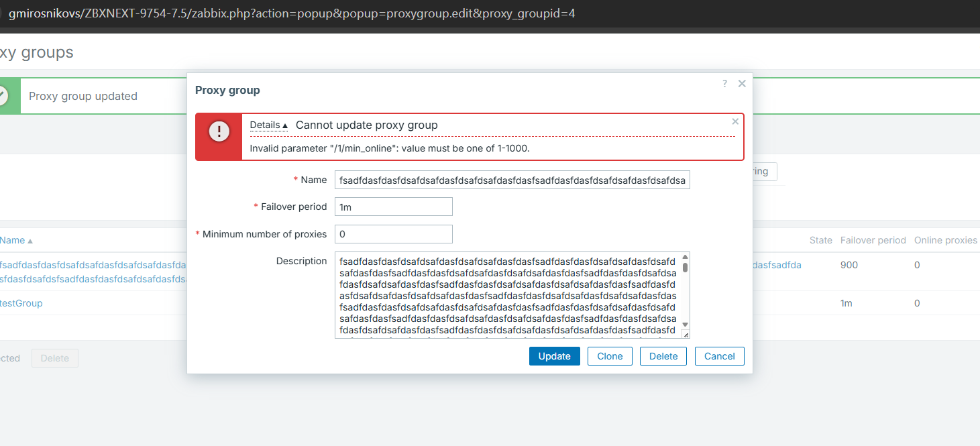Click the red error exclamation icon

click(219, 131)
